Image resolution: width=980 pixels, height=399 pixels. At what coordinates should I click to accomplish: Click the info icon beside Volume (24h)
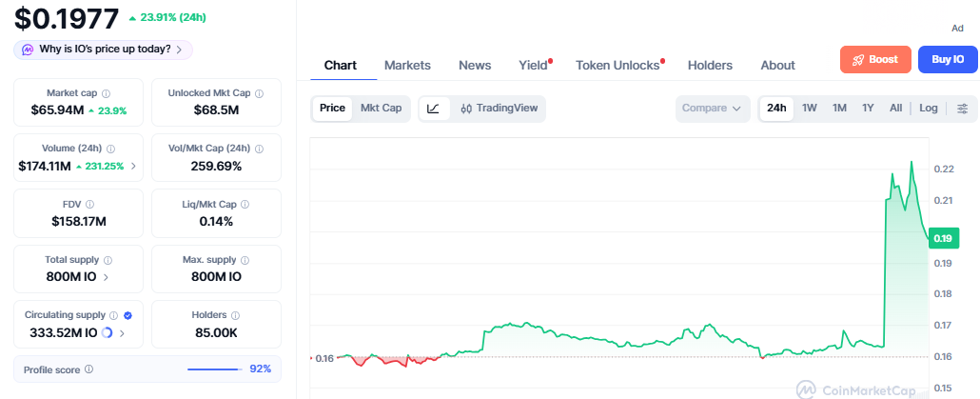[x=110, y=149]
